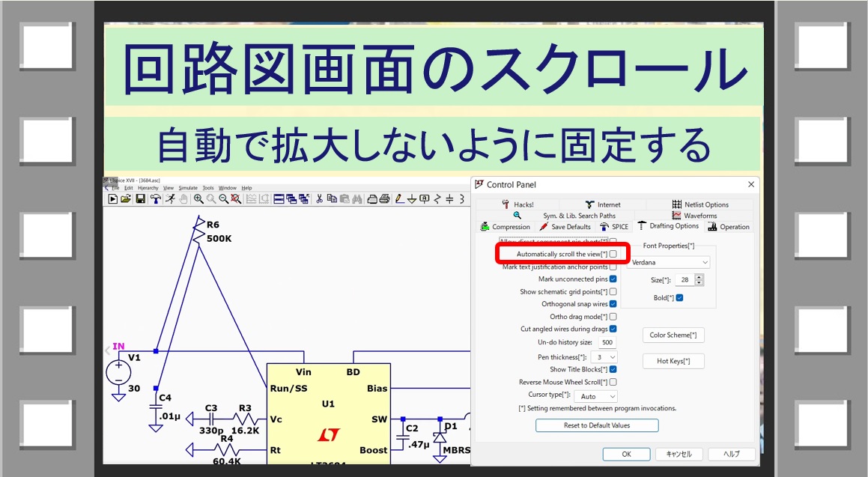The height and width of the screenshot is (477, 868).
Task: Click the Print icon in toolbar
Action: (384, 199)
